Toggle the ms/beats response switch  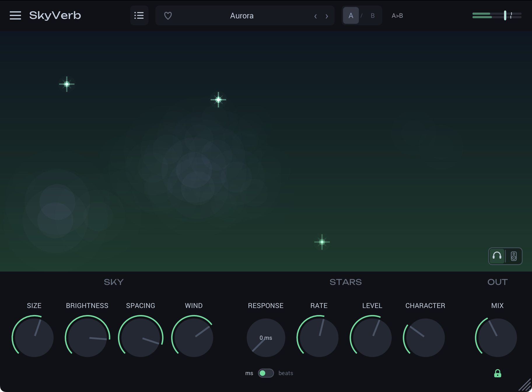click(x=266, y=373)
